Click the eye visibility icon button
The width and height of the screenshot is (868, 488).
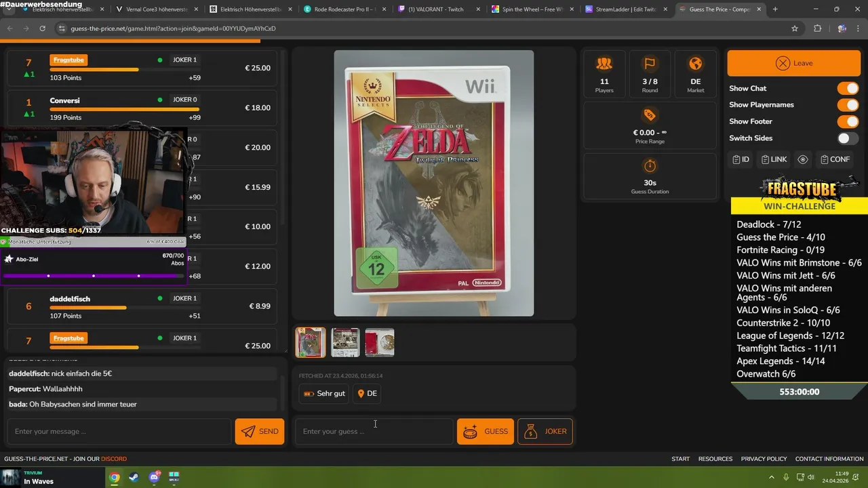click(x=803, y=159)
